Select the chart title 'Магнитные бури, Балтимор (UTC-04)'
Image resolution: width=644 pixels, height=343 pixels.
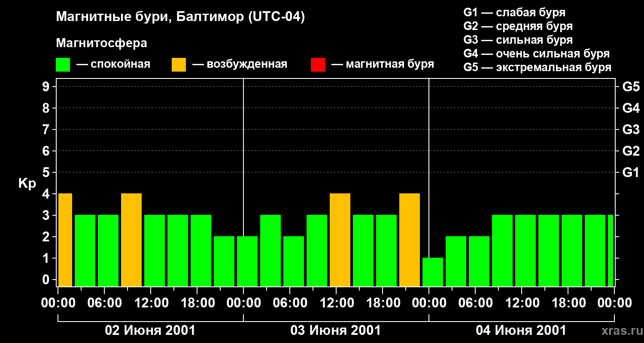coord(180,18)
